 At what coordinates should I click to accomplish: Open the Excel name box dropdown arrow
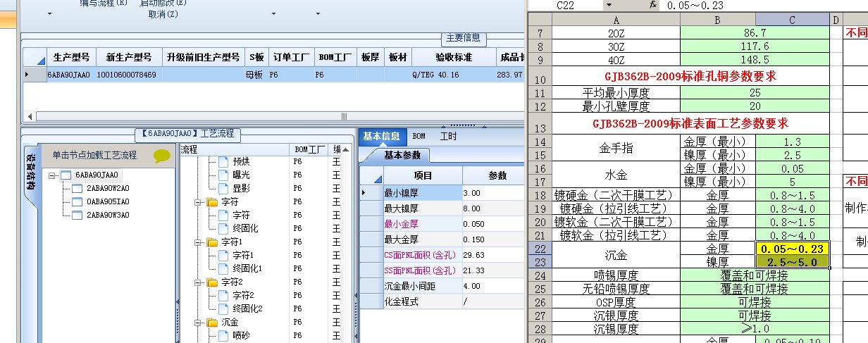pyautogui.click(x=608, y=5)
